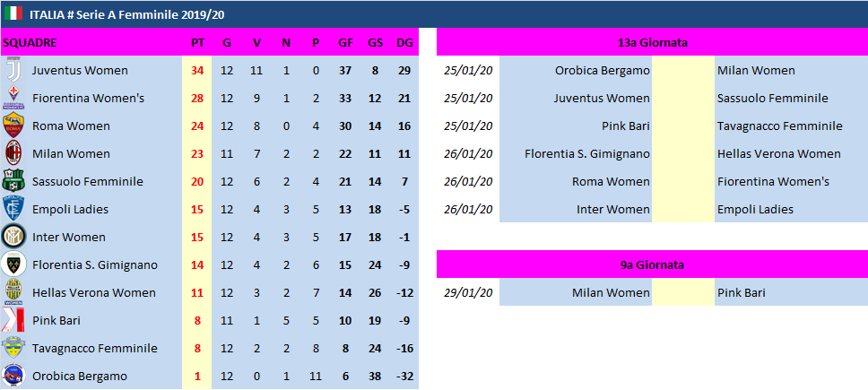Select the 13a Giornata header

click(652, 42)
